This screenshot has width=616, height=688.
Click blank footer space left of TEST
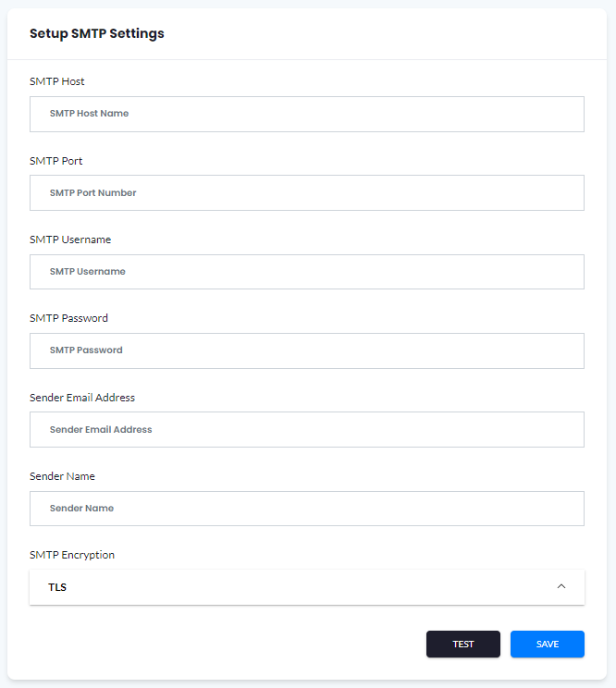point(222,645)
